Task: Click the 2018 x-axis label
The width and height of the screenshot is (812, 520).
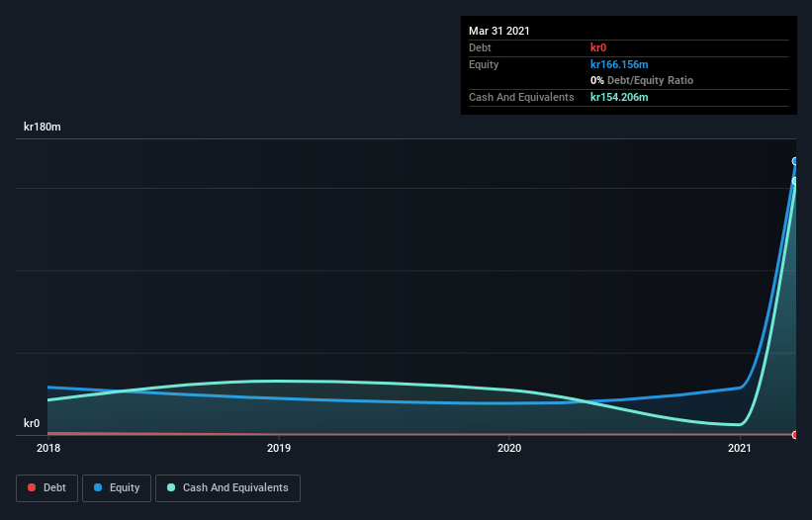Action: 48,448
